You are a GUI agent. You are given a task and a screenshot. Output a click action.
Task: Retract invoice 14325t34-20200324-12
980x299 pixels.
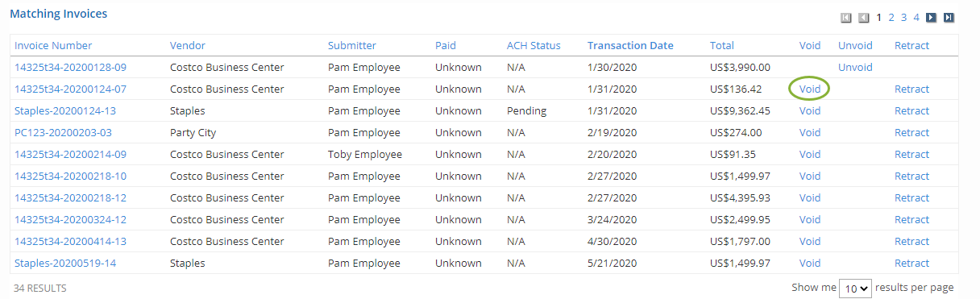pyautogui.click(x=911, y=219)
